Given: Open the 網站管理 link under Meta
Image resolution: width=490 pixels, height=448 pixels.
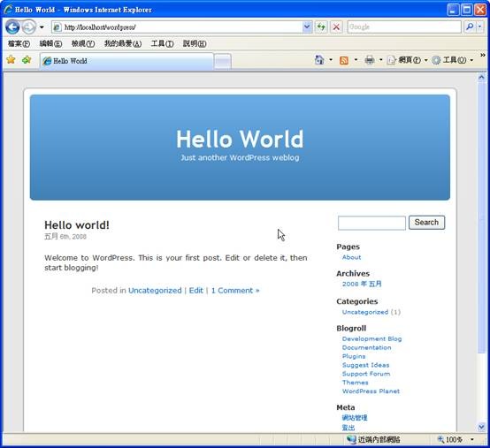Looking at the screenshot, I should point(355,418).
